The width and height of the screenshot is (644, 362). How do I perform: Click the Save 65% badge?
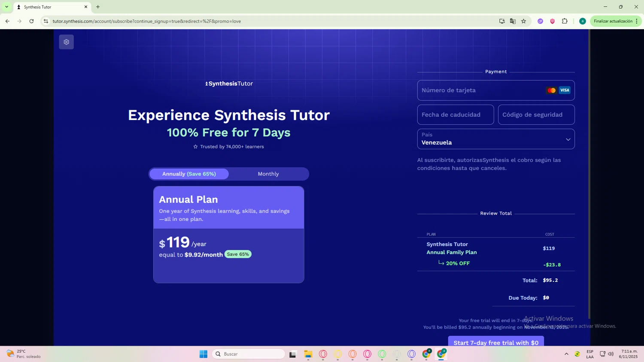238,254
